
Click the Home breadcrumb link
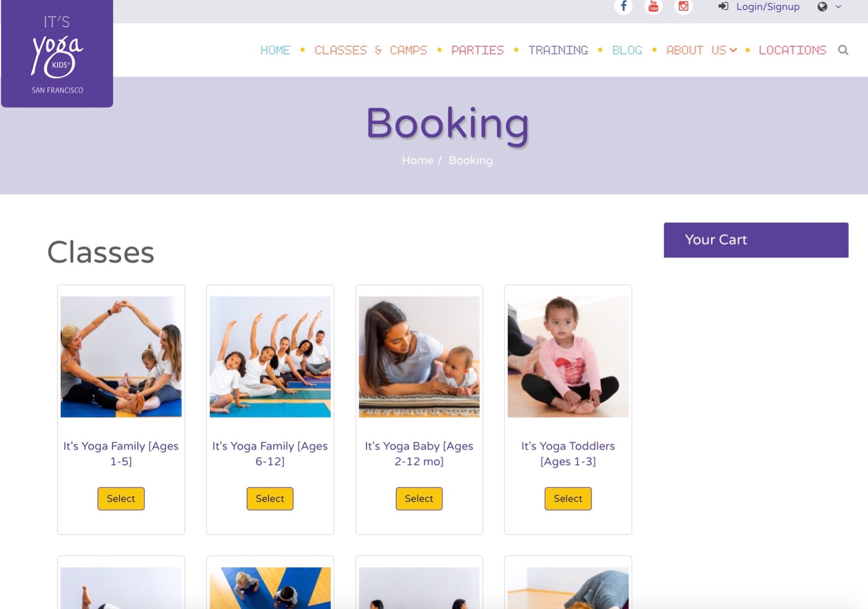pyautogui.click(x=418, y=161)
